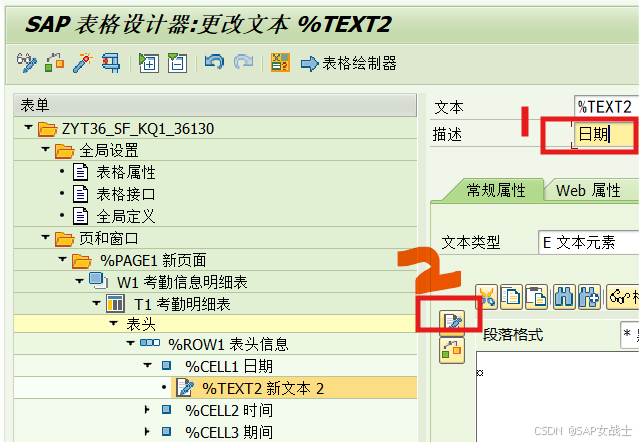Click the %TEXT2 text node pencil icon
Image resolution: width=639 pixels, height=442 pixels.
(185, 388)
